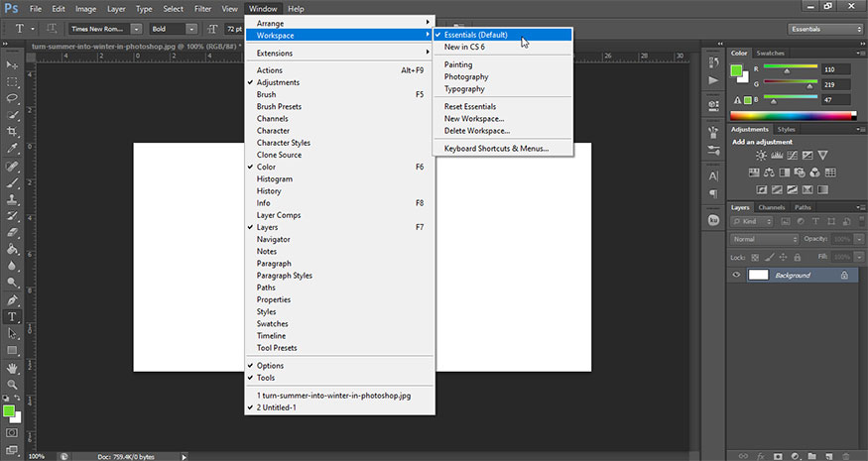Select the Pen tool
This screenshot has width=868, height=461.
pyautogui.click(x=12, y=300)
